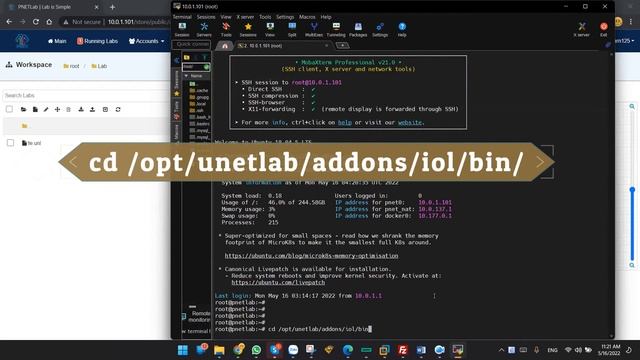
Task: Open the Tools toolbar icon in MobaXterm
Action: (x=226, y=29)
